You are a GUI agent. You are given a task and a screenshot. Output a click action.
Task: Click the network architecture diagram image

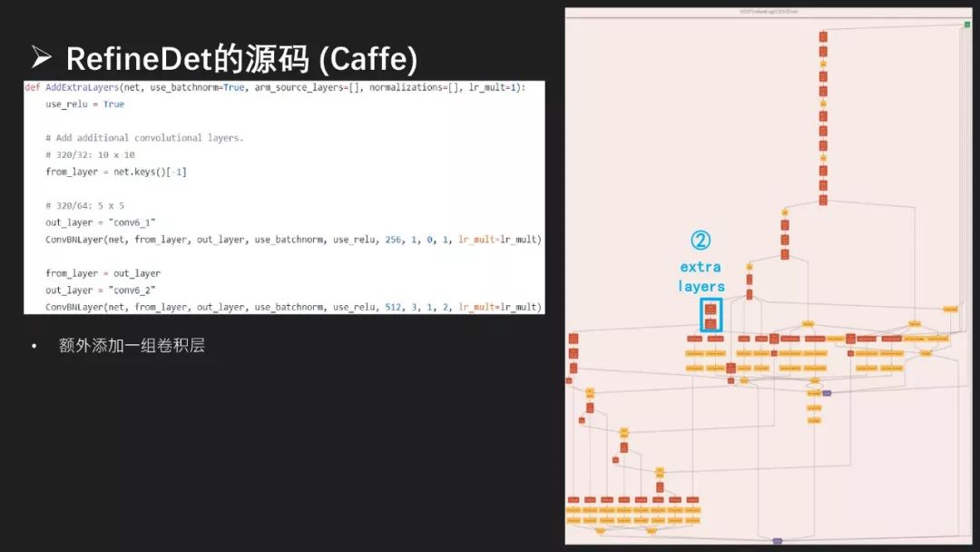tap(769, 276)
